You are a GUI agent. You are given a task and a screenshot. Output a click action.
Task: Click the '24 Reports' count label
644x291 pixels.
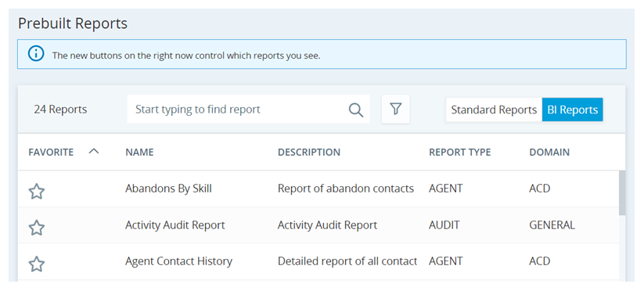point(60,110)
